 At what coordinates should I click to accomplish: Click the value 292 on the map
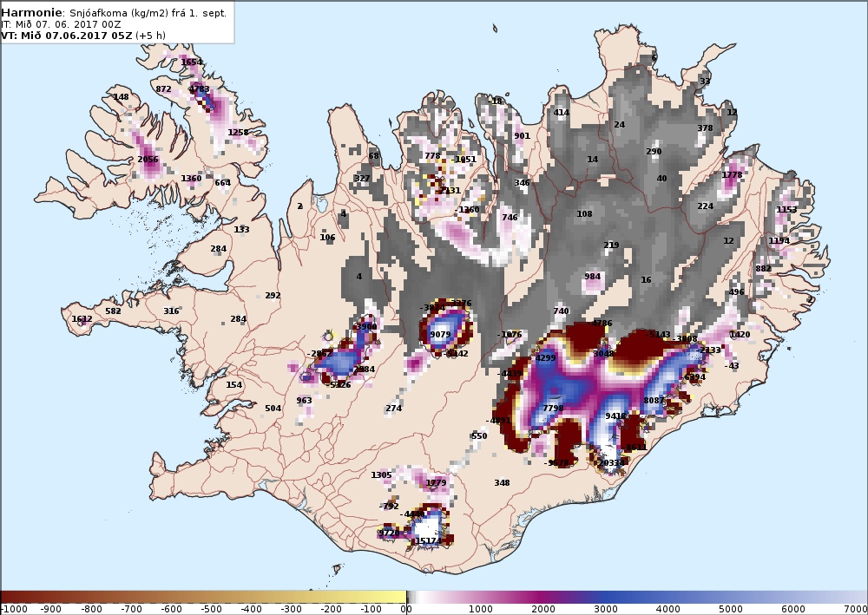(x=273, y=295)
